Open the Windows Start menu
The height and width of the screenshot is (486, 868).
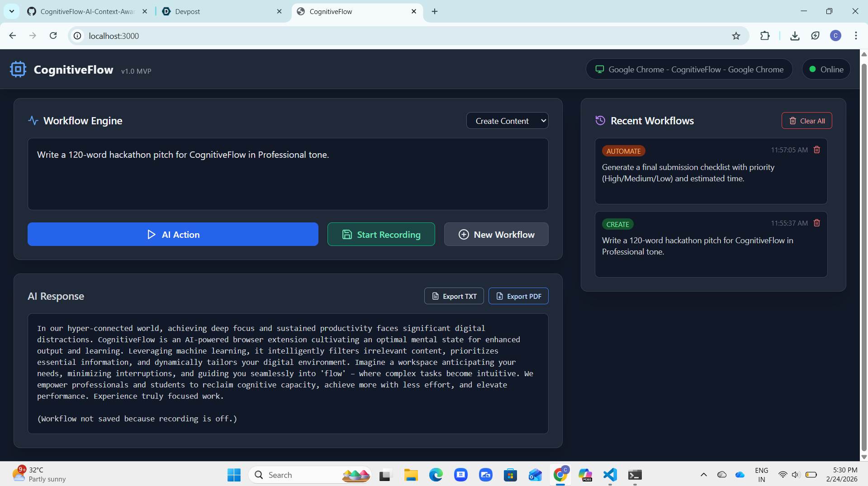pos(234,475)
